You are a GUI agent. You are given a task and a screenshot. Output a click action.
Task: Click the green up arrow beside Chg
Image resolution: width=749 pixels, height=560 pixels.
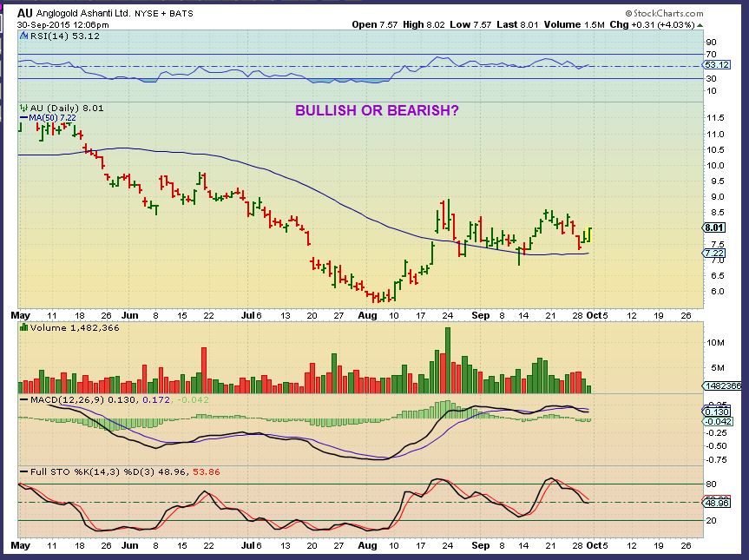click(700, 25)
